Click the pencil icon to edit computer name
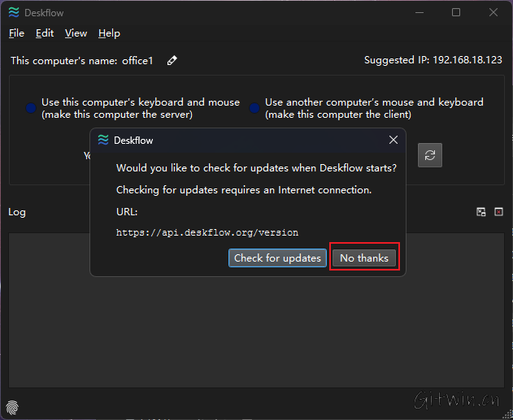Image resolution: width=513 pixels, height=420 pixels. tap(172, 60)
